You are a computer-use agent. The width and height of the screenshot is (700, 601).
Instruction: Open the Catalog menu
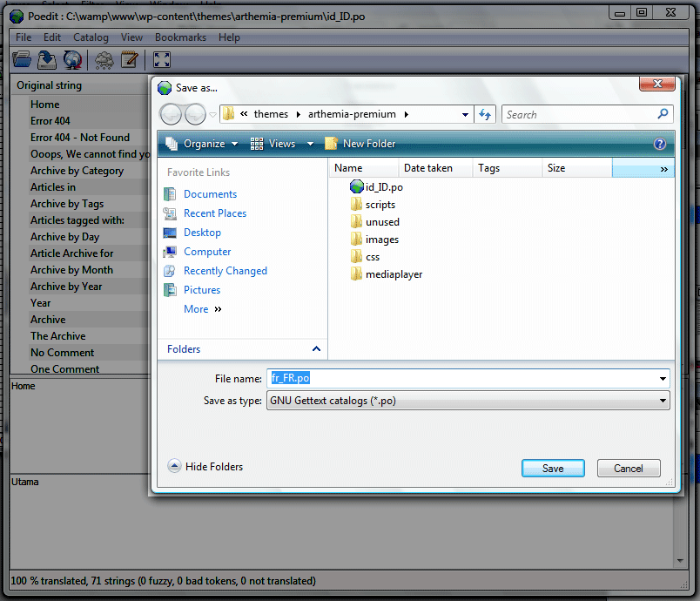coord(91,37)
